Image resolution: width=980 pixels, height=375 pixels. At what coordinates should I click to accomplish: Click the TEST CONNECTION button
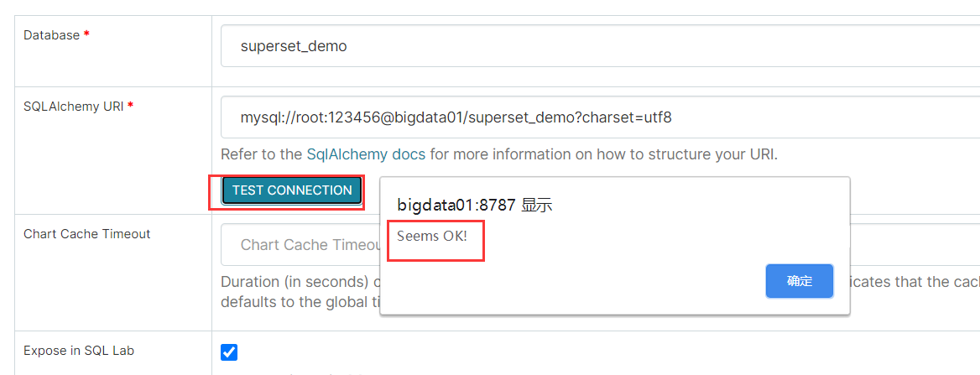[292, 190]
